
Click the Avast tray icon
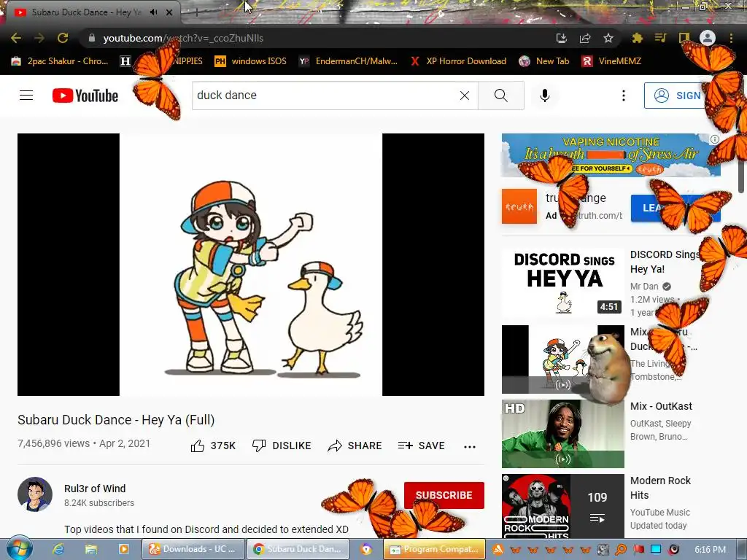click(498, 550)
